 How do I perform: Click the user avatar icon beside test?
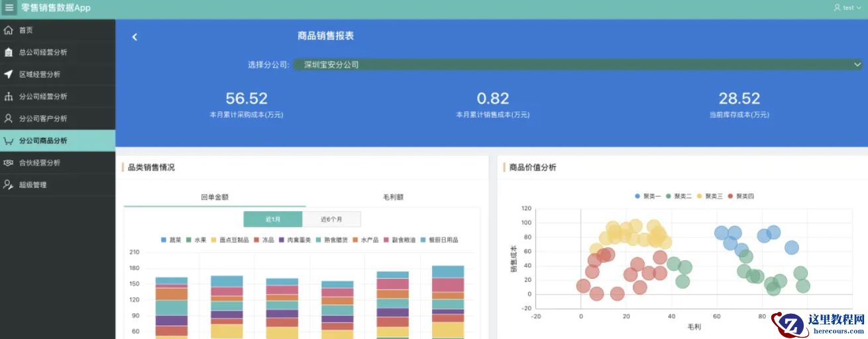pyautogui.click(x=837, y=8)
